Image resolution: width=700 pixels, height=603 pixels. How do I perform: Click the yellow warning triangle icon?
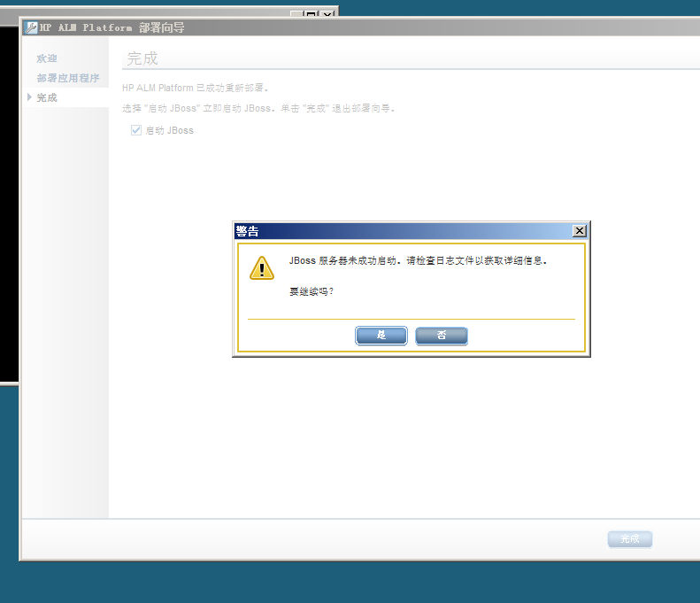click(x=262, y=268)
